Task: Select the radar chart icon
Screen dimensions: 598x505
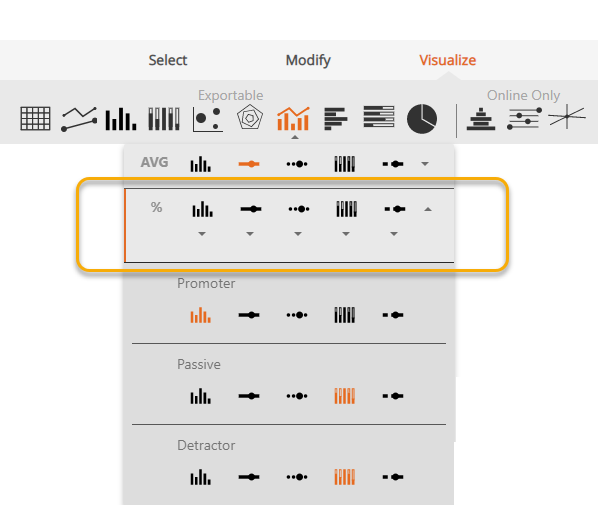Action: click(250, 117)
